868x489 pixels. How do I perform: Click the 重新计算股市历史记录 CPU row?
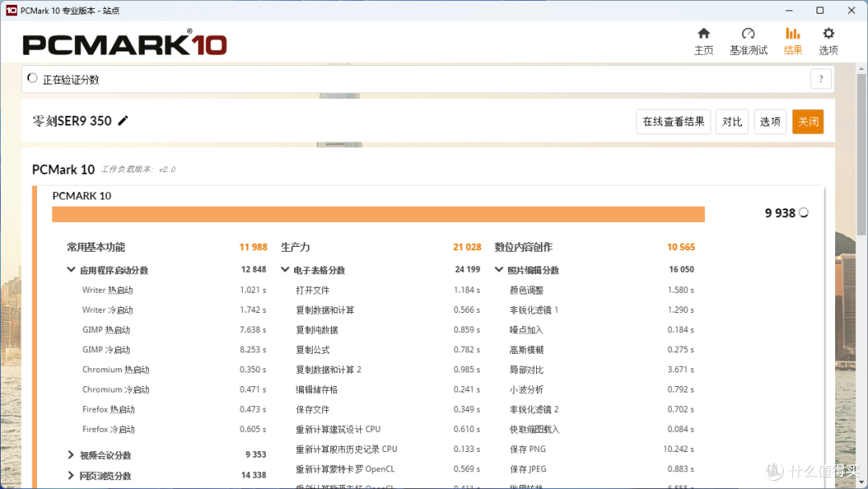388,449
